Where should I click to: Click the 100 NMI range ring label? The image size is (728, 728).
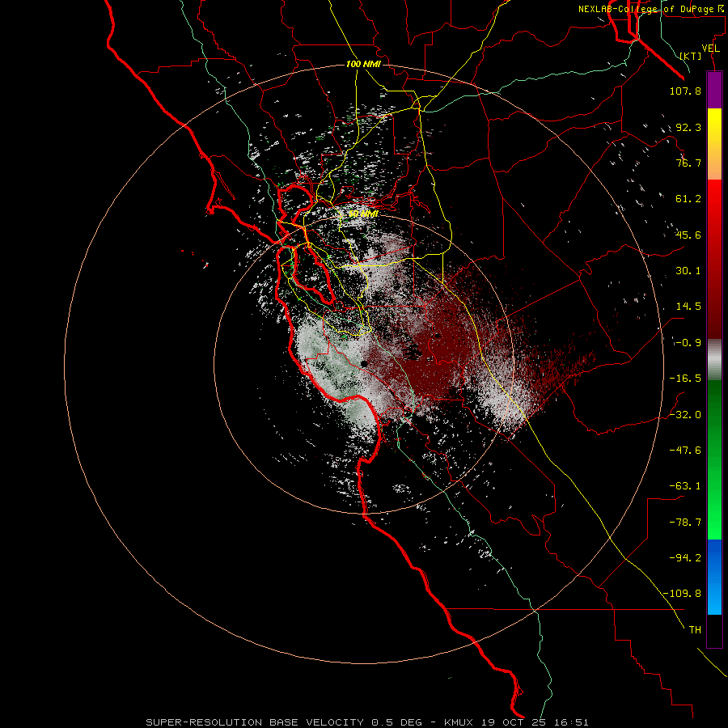(363, 64)
